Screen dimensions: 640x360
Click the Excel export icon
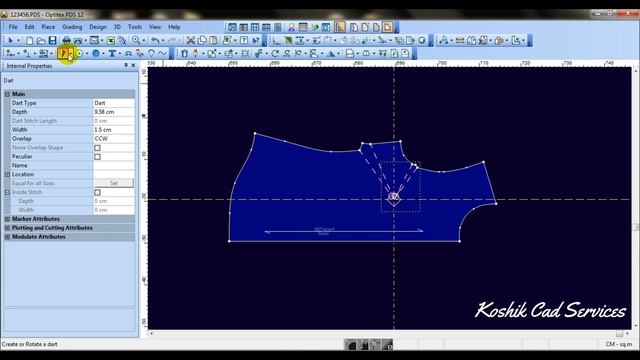coord(111,40)
